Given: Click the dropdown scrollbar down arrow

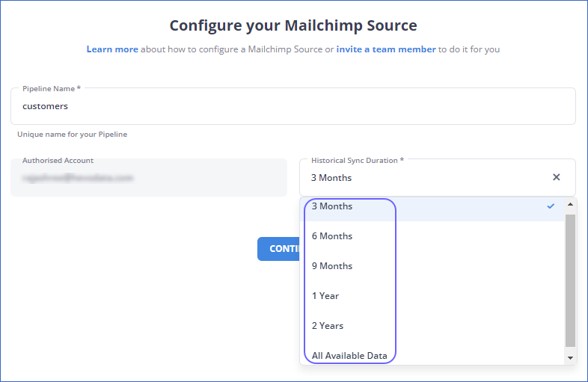Looking at the screenshot, I should pyautogui.click(x=570, y=357).
